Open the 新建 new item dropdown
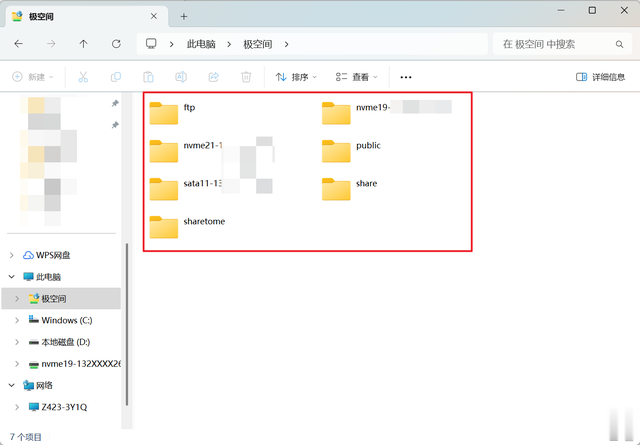The image size is (640, 445). pyautogui.click(x=33, y=77)
